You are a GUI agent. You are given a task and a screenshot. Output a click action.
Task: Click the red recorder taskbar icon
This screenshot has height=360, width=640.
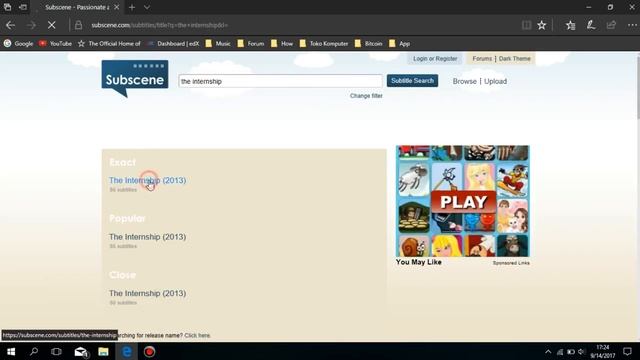149,351
